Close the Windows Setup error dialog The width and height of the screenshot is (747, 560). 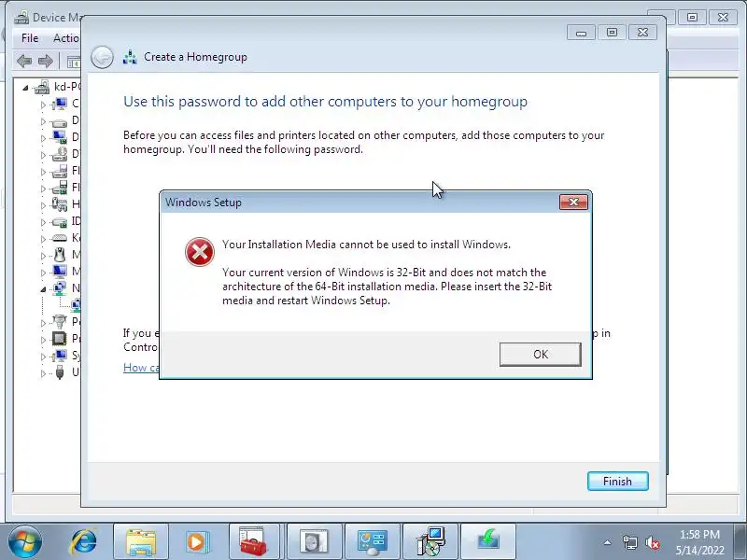(x=573, y=203)
